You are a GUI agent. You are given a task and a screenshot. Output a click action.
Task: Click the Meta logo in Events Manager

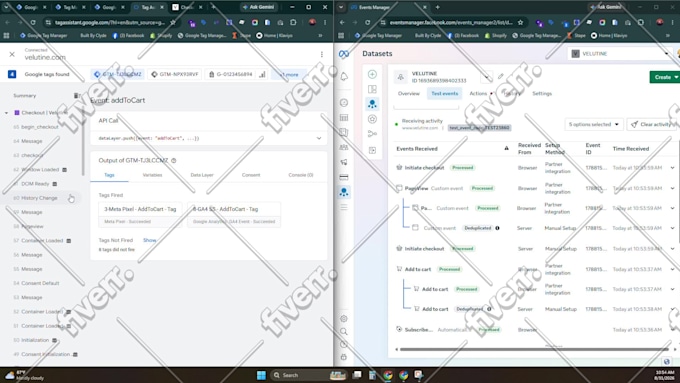click(344, 54)
